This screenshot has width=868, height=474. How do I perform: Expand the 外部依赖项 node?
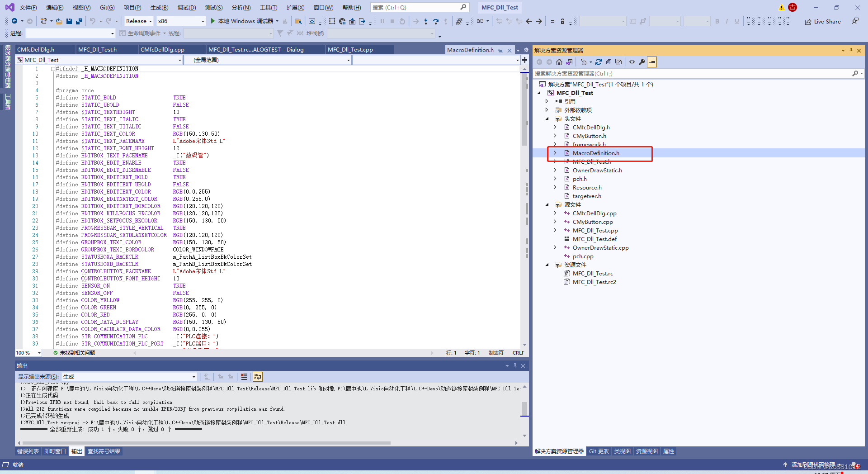[x=547, y=110]
